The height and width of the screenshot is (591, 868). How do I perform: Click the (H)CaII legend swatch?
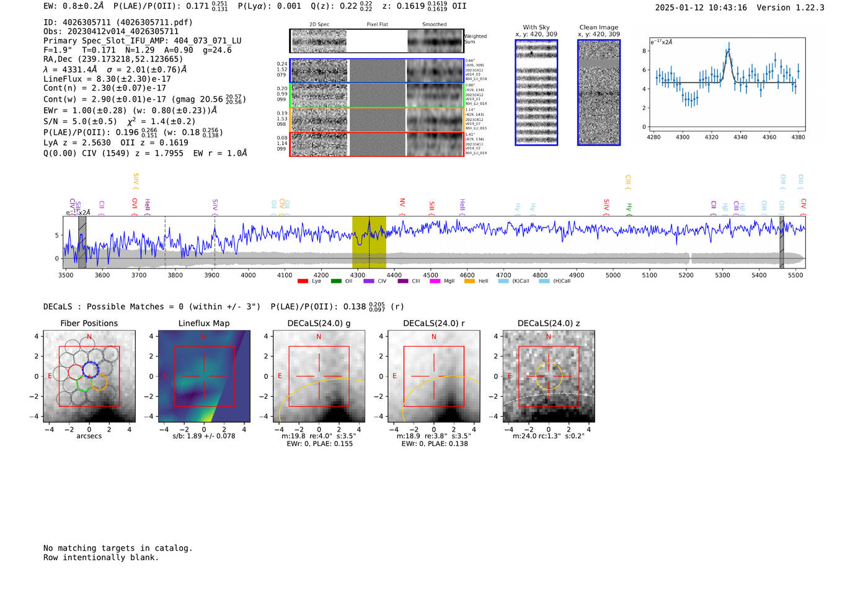click(x=544, y=282)
